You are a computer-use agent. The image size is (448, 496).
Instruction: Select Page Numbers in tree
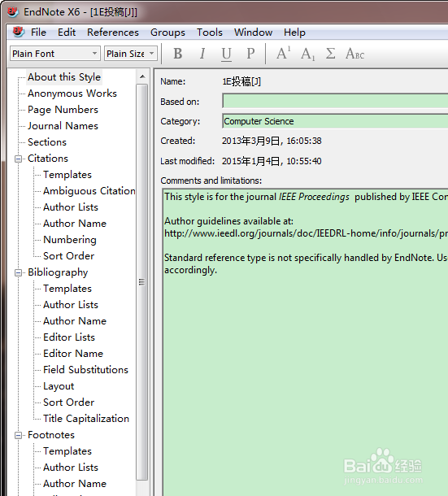pos(63,110)
